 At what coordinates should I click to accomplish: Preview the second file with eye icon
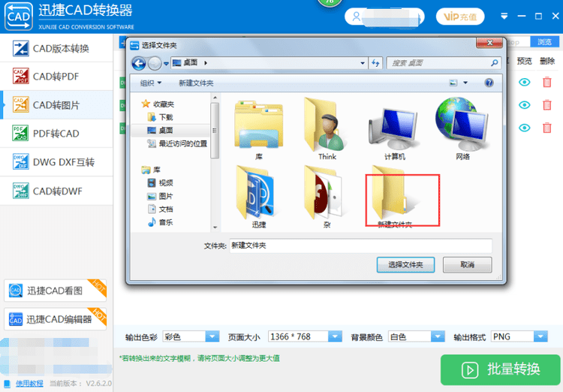[x=524, y=105]
